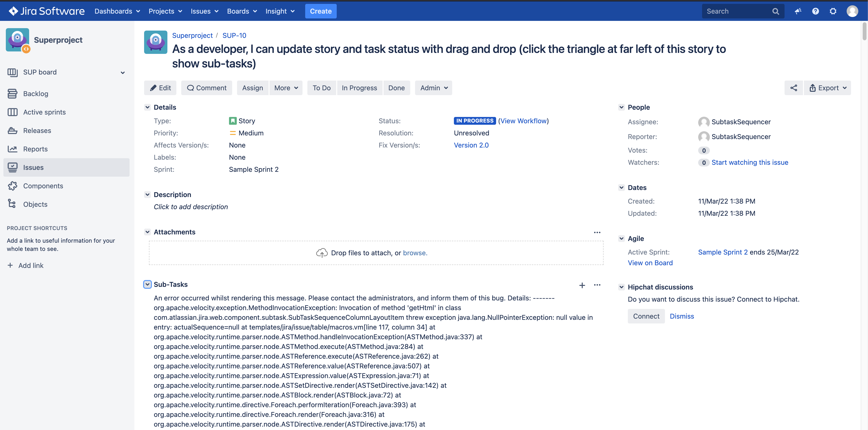Open the help question mark icon
Image resolution: width=868 pixels, height=430 pixels.
click(815, 11)
